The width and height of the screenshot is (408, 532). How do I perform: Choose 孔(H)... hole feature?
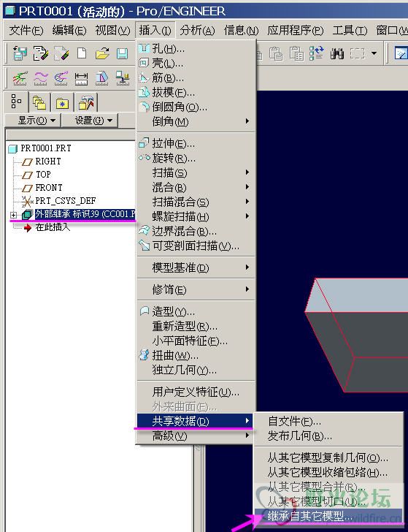(196, 48)
